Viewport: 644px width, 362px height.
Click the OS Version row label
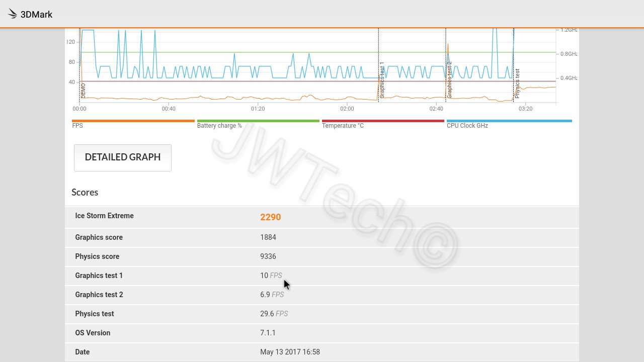coord(93,333)
